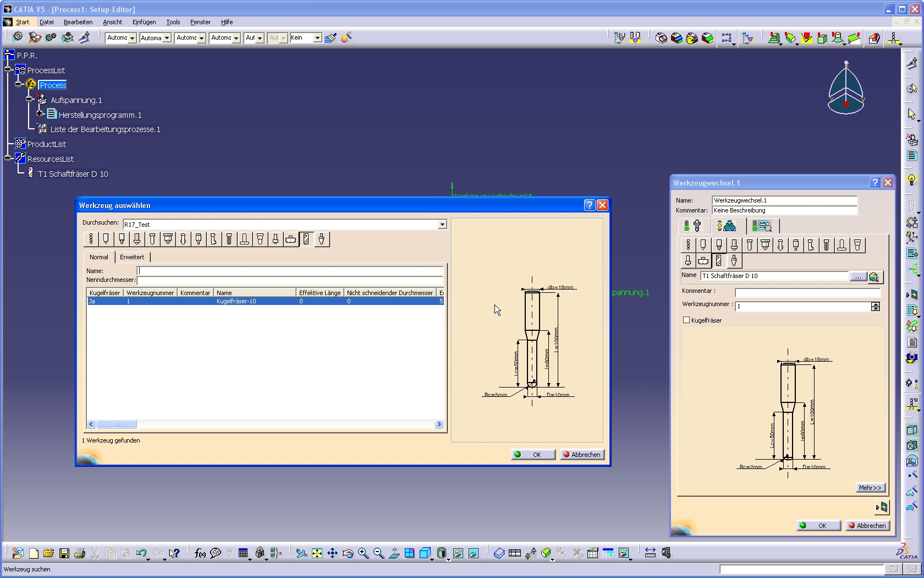The height and width of the screenshot is (578, 924).
Task: Click Abbrechen in Werkzeug auswählen dialog
Action: tap(582, 455)
